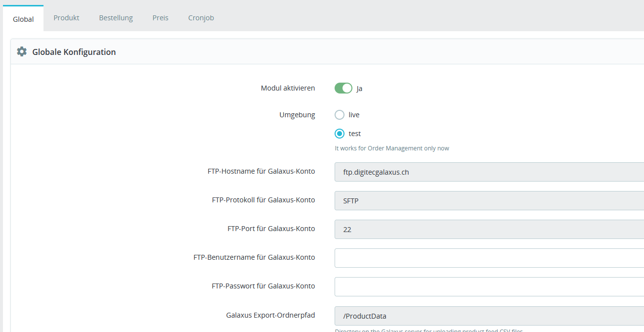Click the Globale Konfiguration heading text

point(74,52)
